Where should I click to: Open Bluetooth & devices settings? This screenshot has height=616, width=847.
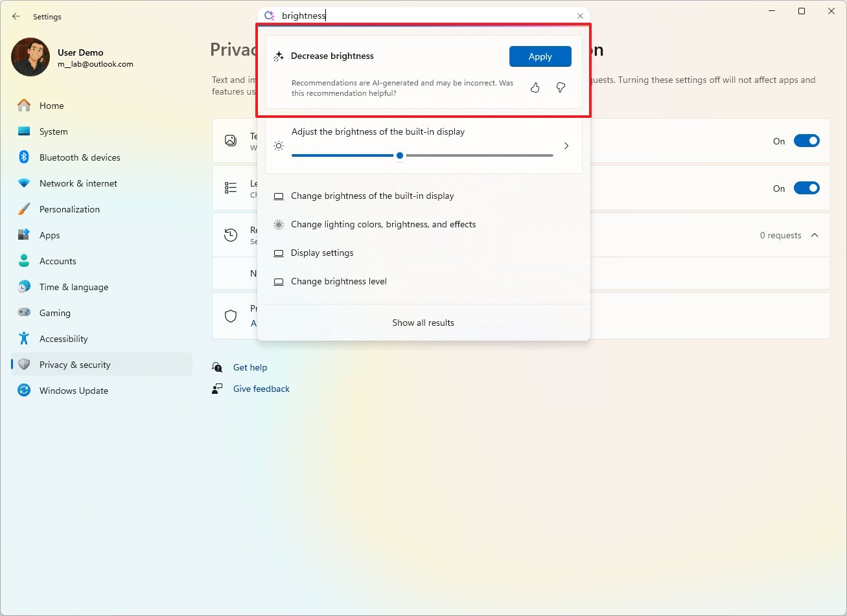click(x=80, y=157)
